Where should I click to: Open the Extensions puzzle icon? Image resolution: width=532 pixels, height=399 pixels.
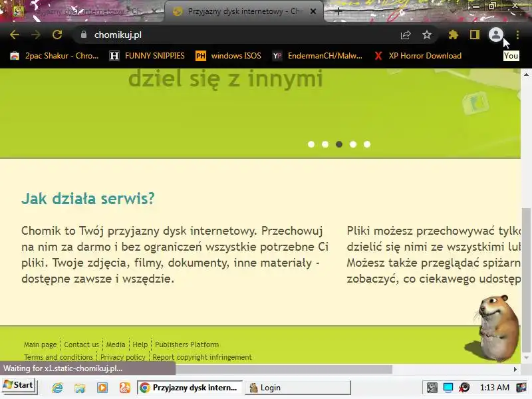(454, 35)
